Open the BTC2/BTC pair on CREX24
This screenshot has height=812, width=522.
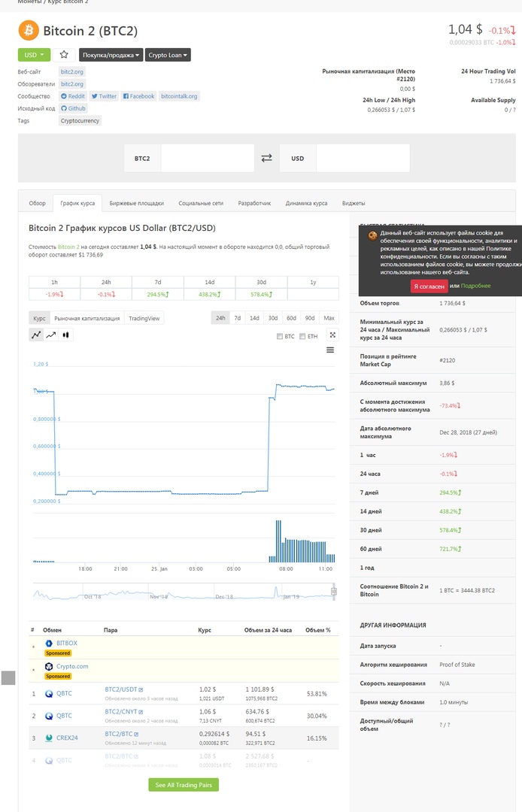[119, 734]
